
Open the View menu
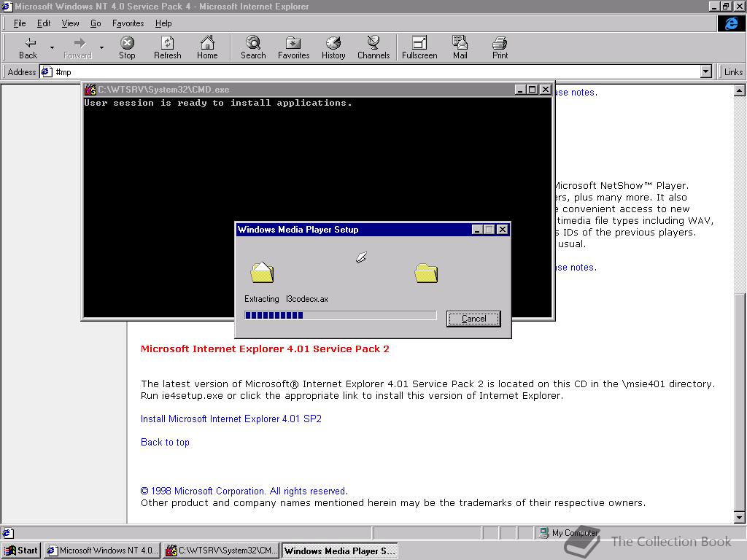(x=70, y=23)
